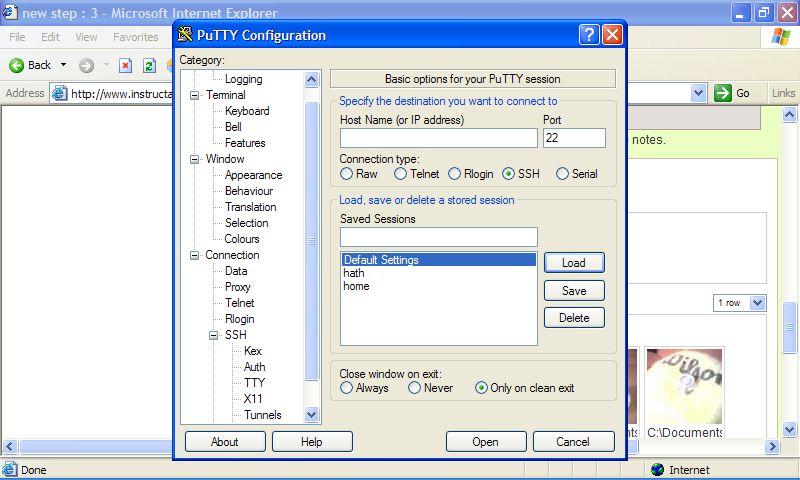
Task: Click the Links toolbar label in IE
Action: click(x=783, y=93)
